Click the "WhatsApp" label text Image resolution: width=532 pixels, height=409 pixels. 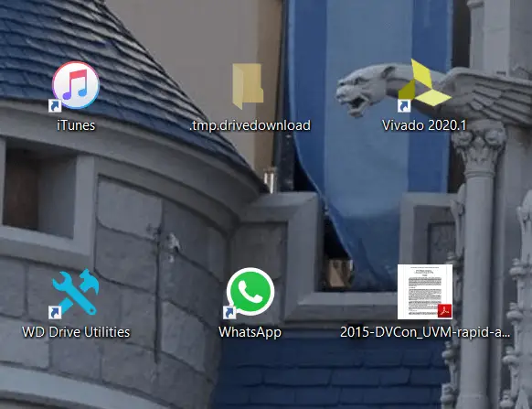(250, 332)
